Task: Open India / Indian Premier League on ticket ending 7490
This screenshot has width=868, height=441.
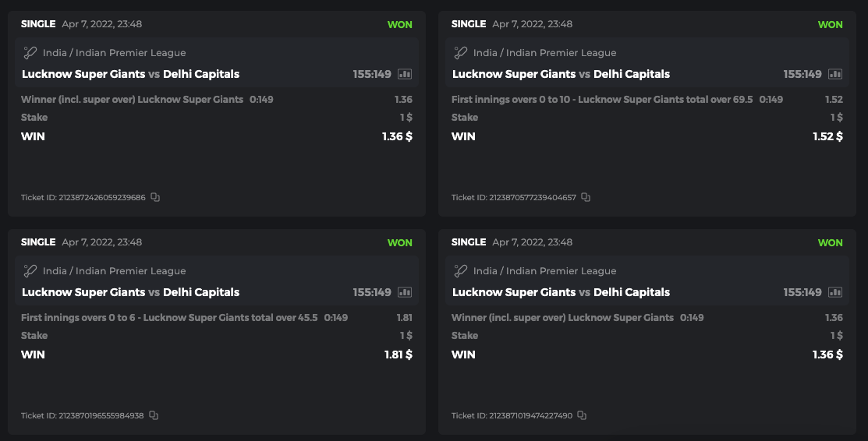Action: click(544, 271)
